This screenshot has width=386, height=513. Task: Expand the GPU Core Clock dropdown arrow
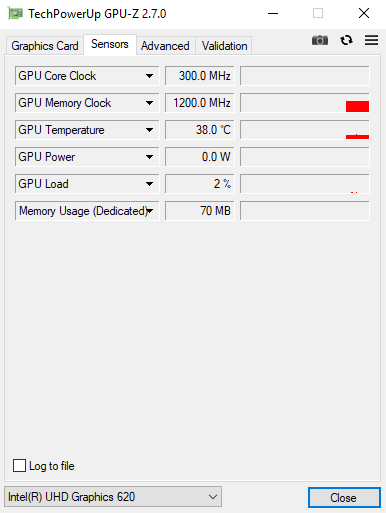pos(149,76)
